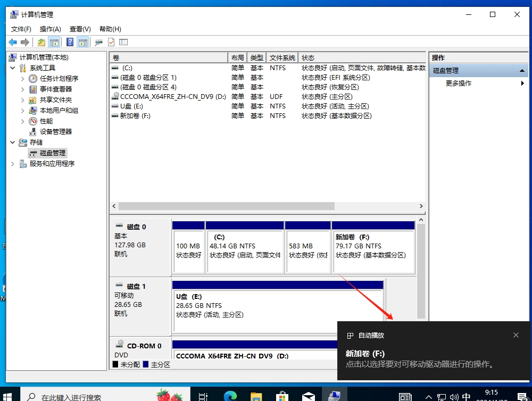Select the 100 MB partition block

pos(188,247)
